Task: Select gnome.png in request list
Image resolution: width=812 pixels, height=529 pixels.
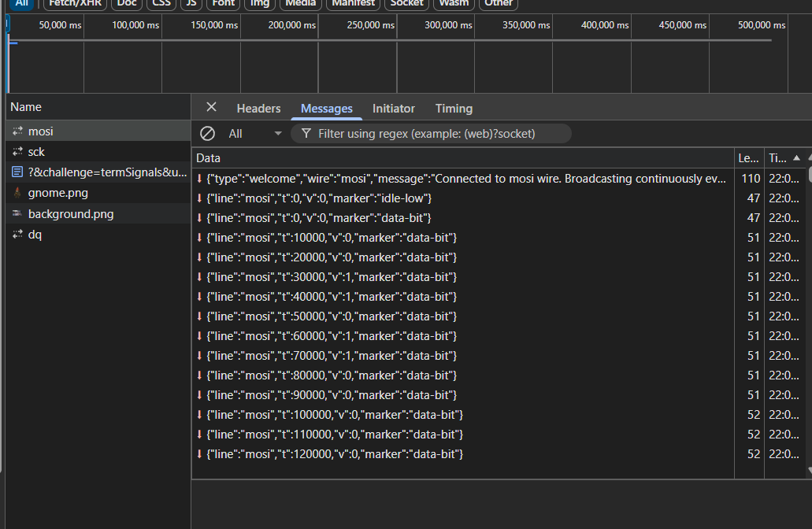Action: click(98, 193)
